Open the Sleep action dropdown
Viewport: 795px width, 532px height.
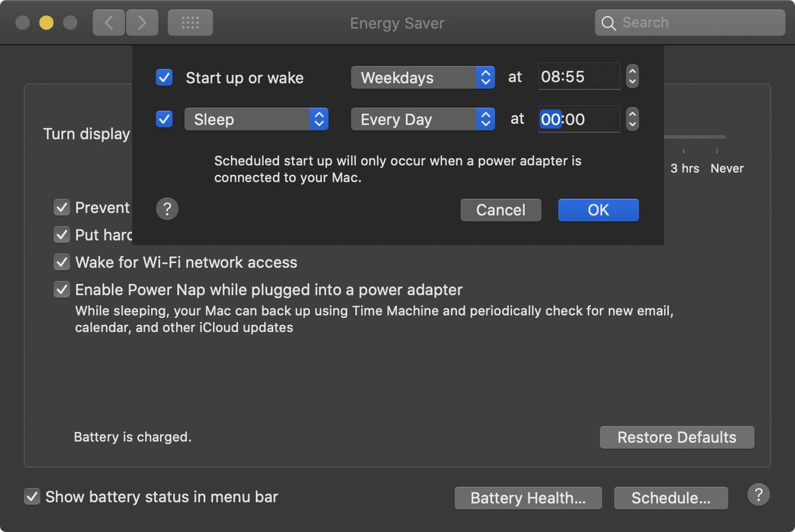point(256,119)
